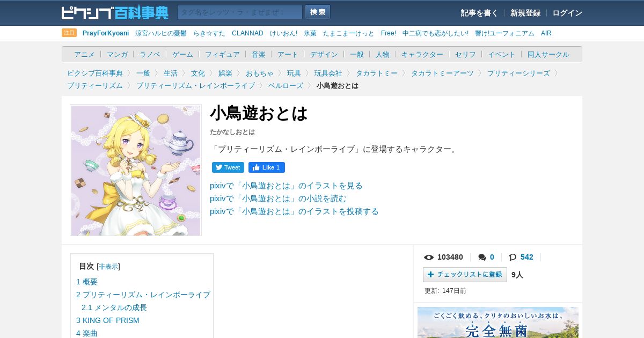Open the タカラトミーアーツ breadcrumb link

(442, 73)
